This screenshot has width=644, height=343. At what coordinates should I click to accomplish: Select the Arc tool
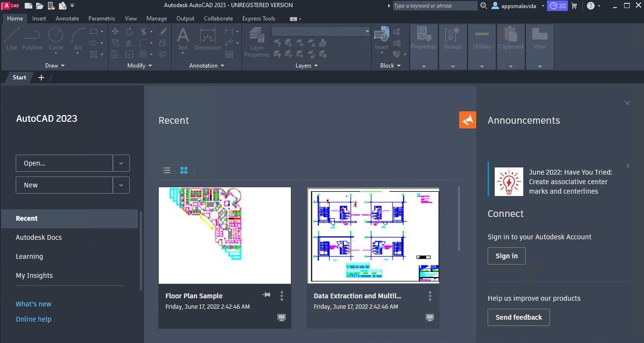(x=78, y=39)
